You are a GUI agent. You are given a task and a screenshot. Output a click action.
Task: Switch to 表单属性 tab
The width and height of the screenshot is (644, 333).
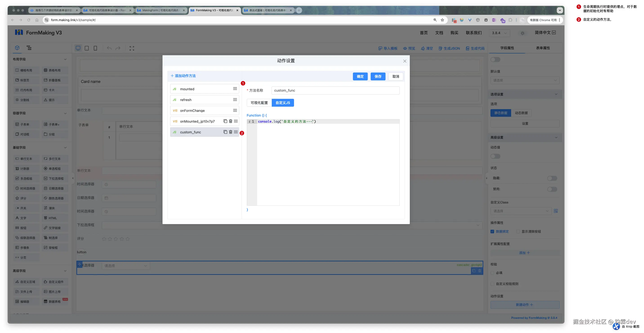[x=543, y=48]
